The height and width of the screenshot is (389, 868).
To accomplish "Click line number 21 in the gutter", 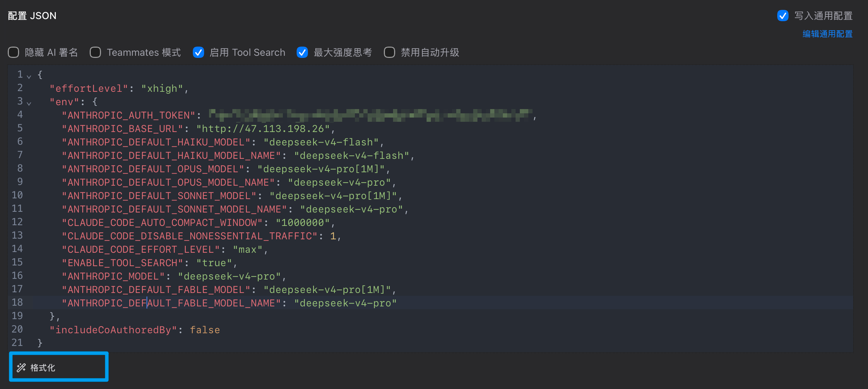I will pos(17,342).
